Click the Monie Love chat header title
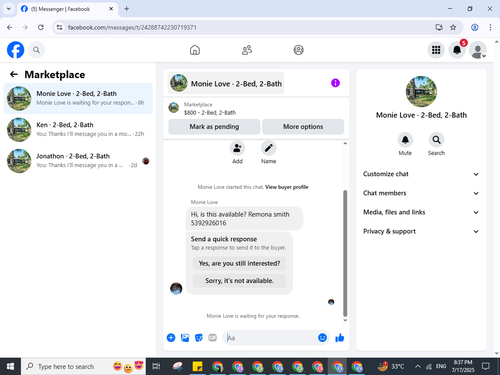Viewport: 500px width, 375px height. [x=226, y=83]
